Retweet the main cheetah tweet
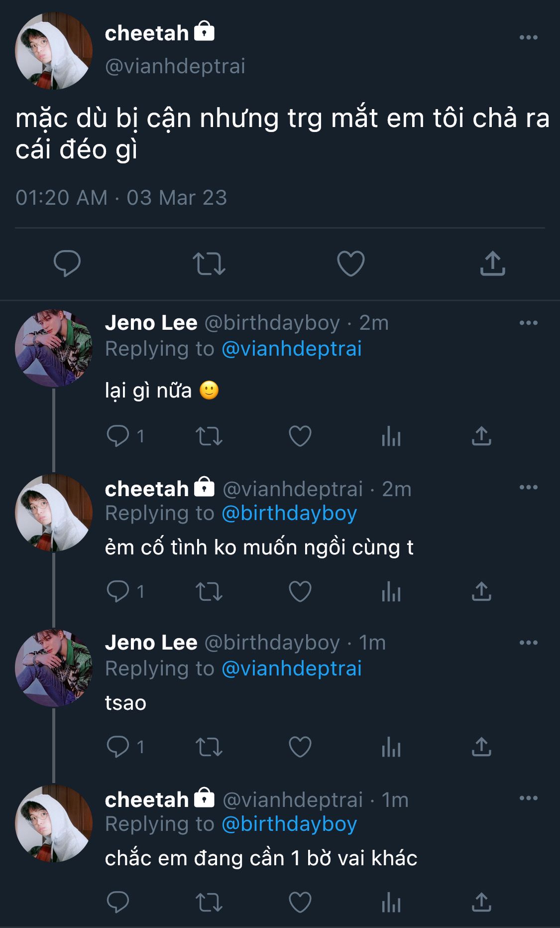Screen dimensions: 560x928 [x=209, y=264]
